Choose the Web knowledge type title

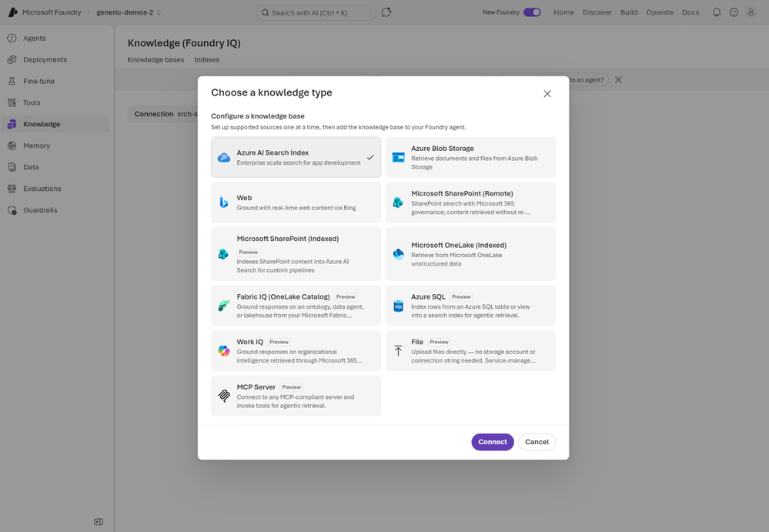(244, 198)
